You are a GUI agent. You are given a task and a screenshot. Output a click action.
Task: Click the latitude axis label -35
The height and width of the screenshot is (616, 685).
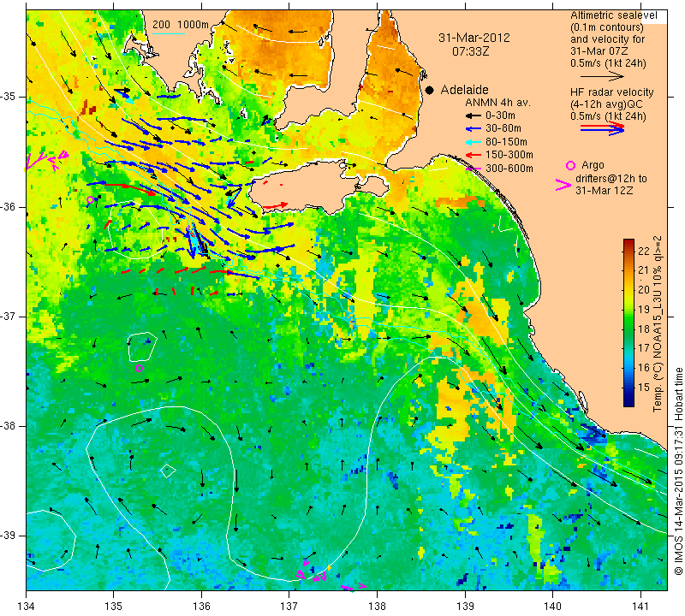click(9, 97)
